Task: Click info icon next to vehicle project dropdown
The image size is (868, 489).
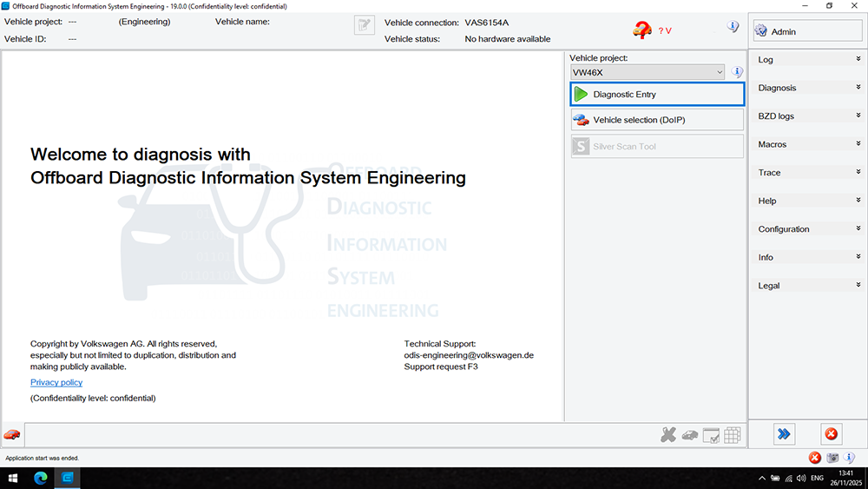Action: tap(737, 72)
